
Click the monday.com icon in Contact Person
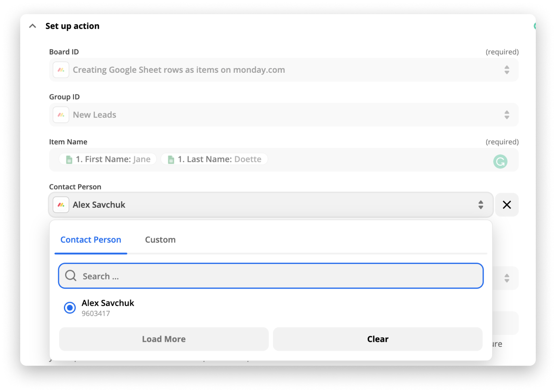point(61,205)
